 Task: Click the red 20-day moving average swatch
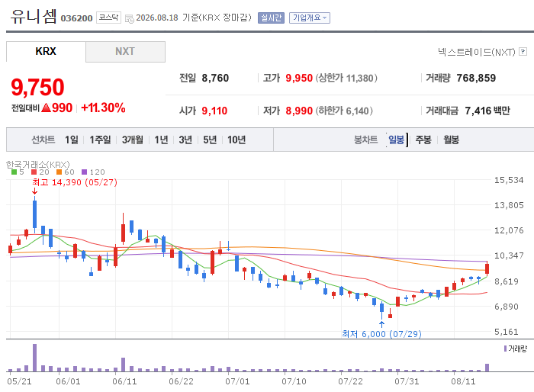[34, 172]
